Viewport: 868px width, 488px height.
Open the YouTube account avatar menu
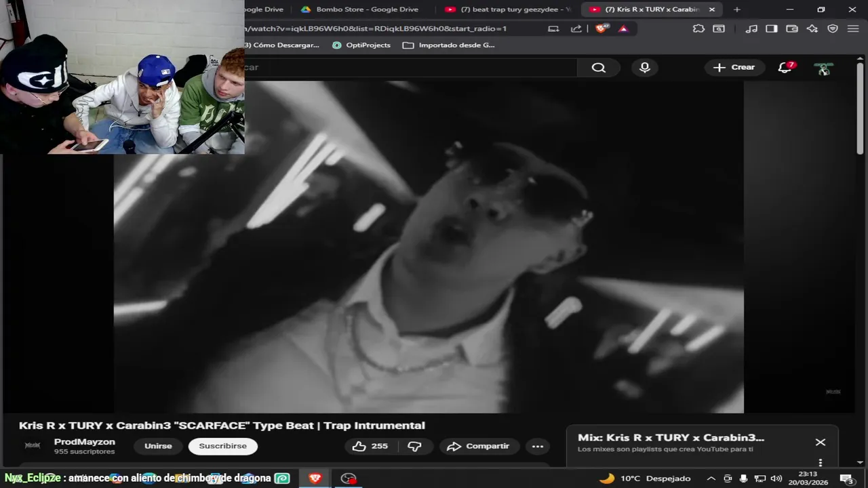[823, 68]
